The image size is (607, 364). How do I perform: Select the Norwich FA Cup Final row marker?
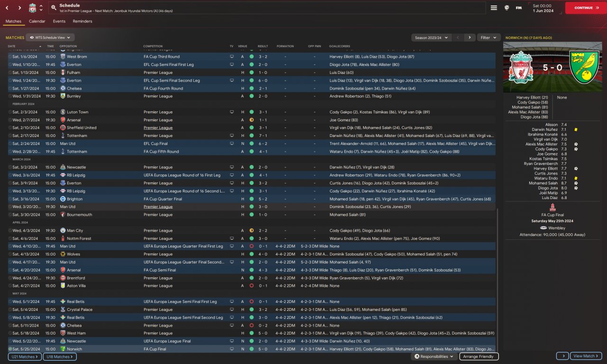(10, 349)
